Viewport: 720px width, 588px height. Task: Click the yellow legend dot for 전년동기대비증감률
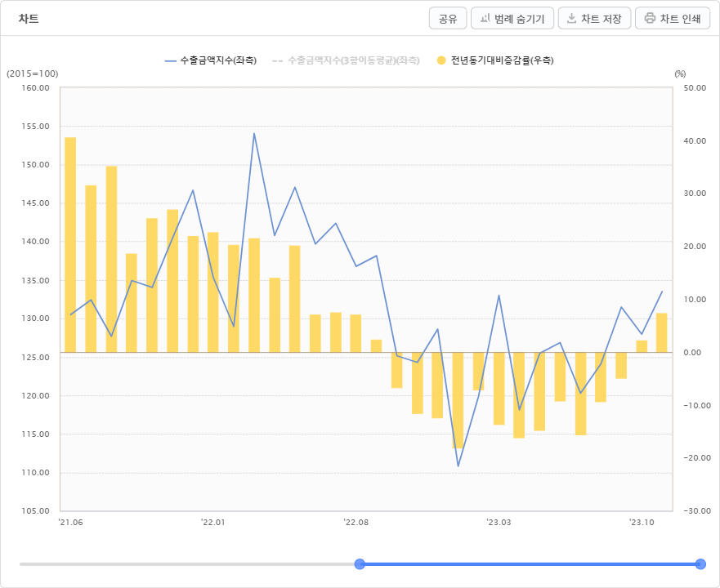click(441, 60)
